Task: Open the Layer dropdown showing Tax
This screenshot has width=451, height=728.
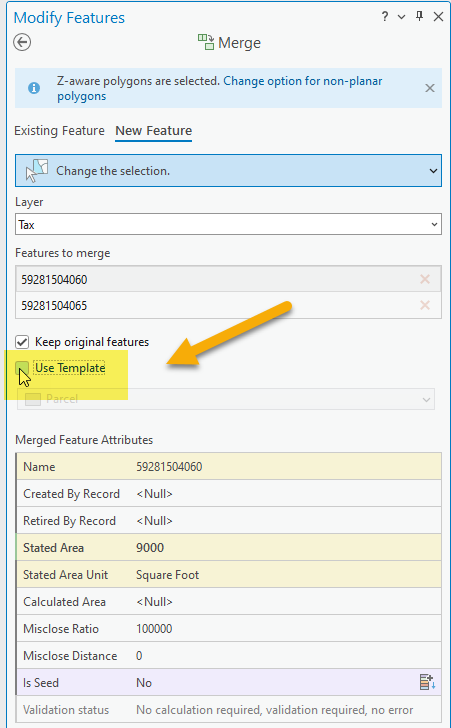Action: [x=228, y=224]
